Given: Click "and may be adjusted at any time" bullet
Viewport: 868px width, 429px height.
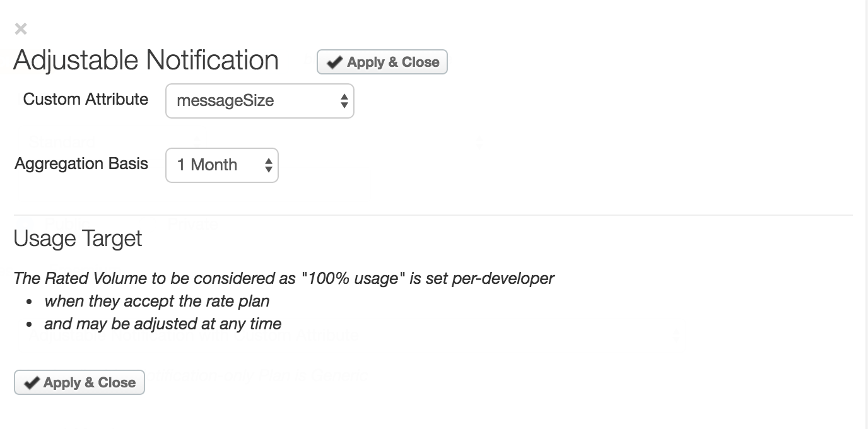Looking at the screenshot, I should 163,324.
